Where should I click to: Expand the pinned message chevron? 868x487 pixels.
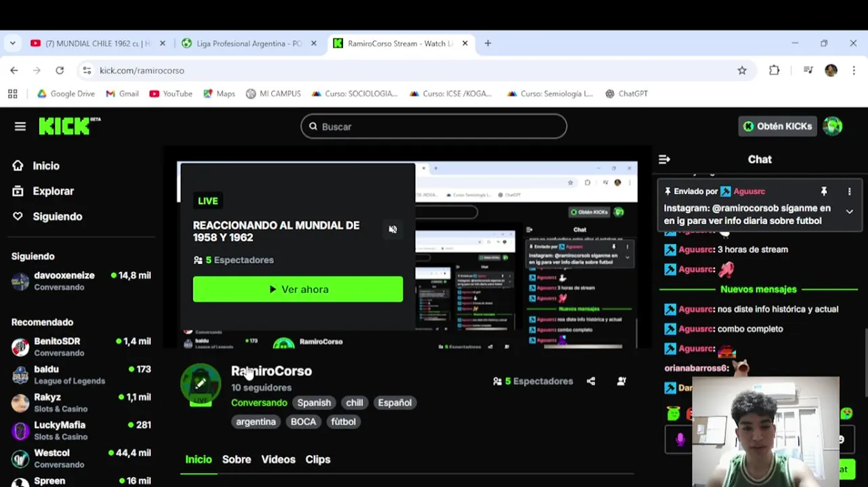click(x=850, y=212)
